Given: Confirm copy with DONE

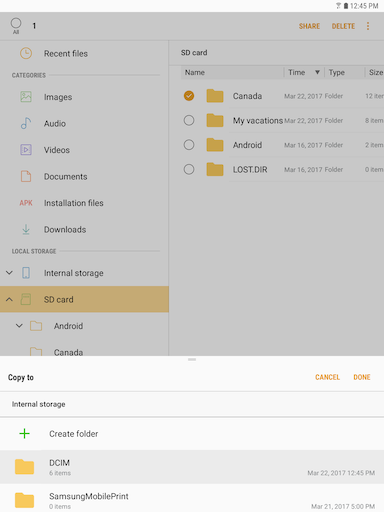Looking at the screenshot, I should pos(362,377).
